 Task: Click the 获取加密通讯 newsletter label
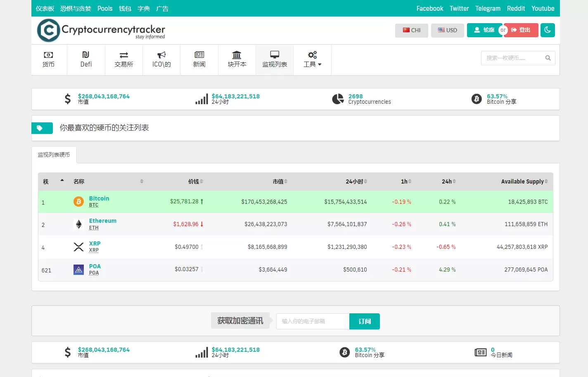click(240, 321)
